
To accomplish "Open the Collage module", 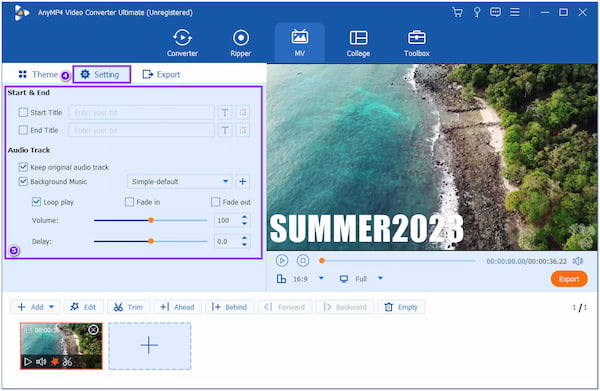I will pyautogui.click(x=358, y=43).
